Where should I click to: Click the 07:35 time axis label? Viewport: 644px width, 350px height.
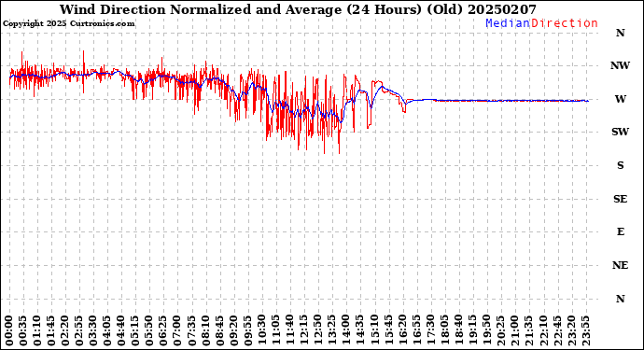[x=191, y=331]
